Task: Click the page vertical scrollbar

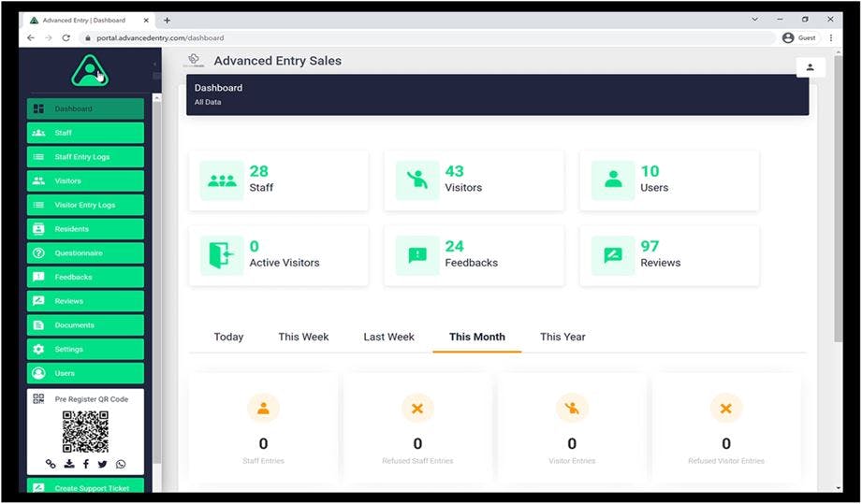Action: pos(838,197)
